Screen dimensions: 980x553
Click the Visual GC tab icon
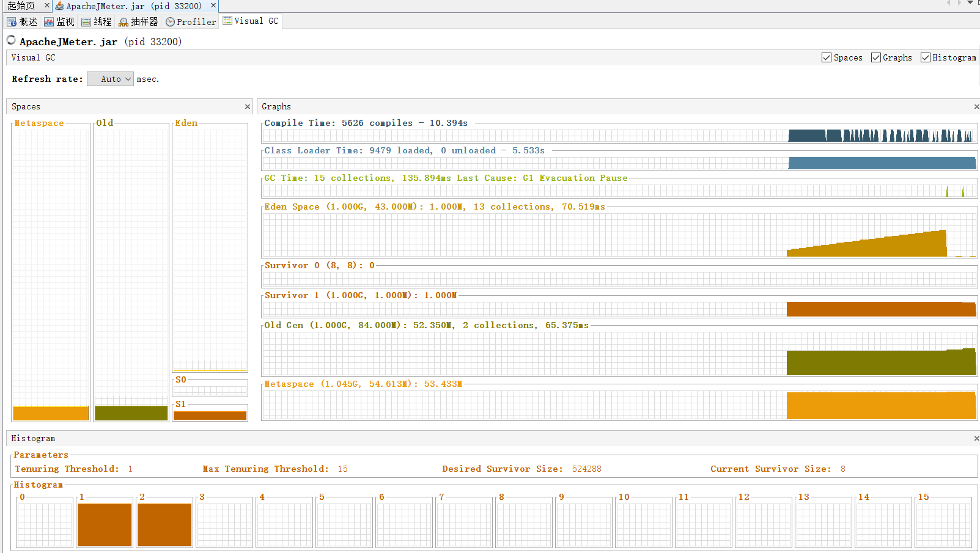coord(227,21)
